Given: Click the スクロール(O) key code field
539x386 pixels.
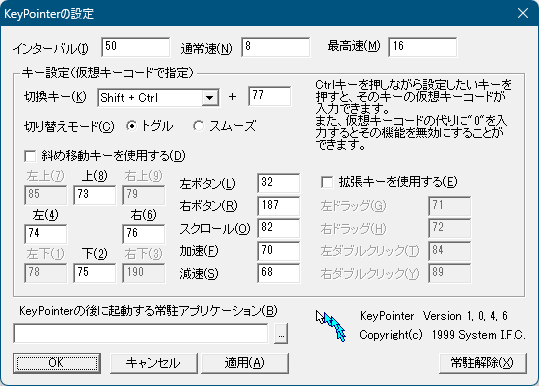Looking at the screenshot, I should [278, 228].
